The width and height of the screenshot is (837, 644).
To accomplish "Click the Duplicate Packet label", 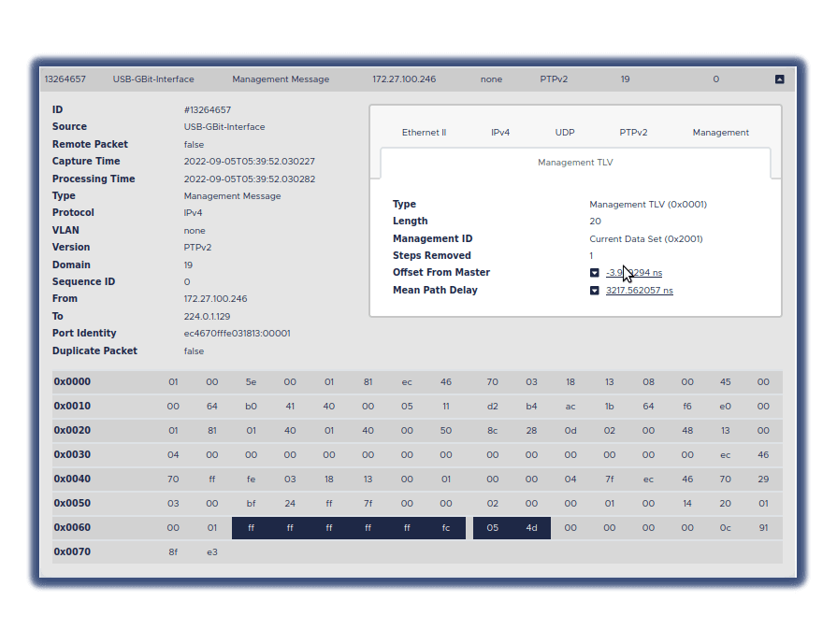I will 94,351.
